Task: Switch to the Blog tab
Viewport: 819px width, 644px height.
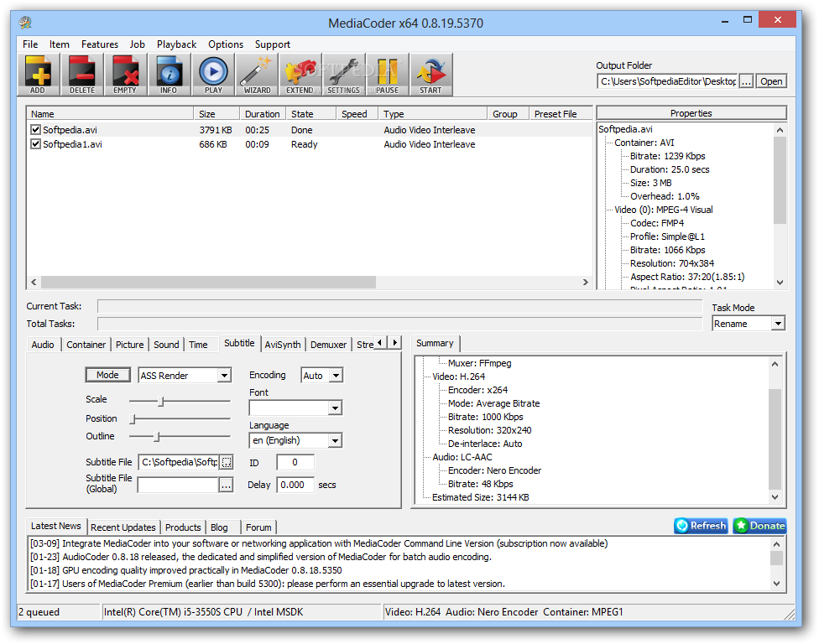Action: point(219,527)
